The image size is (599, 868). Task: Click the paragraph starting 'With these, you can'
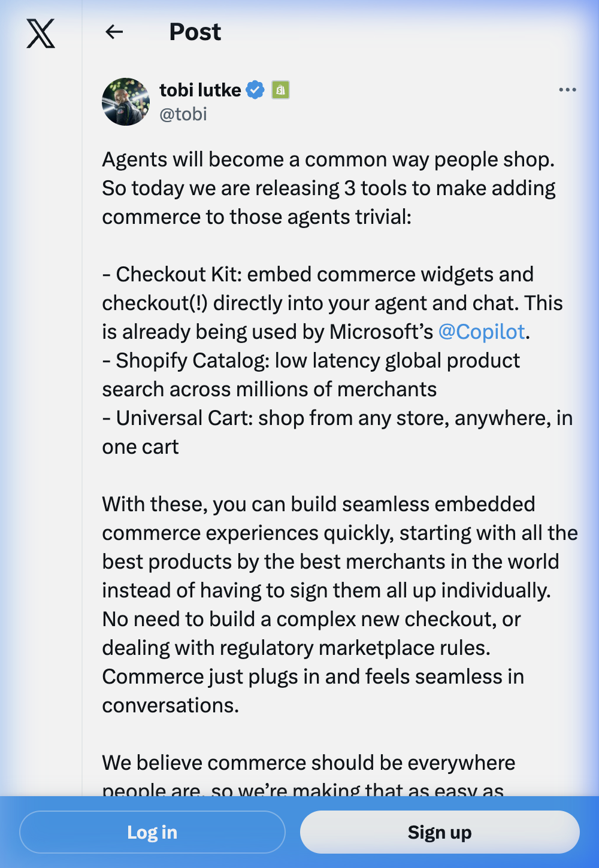[x=317, y=505]
